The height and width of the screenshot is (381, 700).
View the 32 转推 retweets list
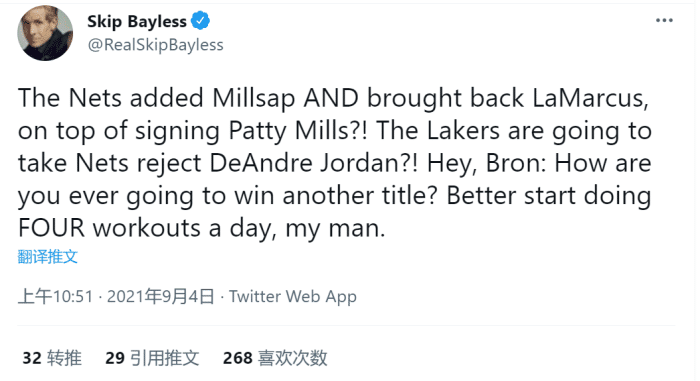(x=52, y=358)
